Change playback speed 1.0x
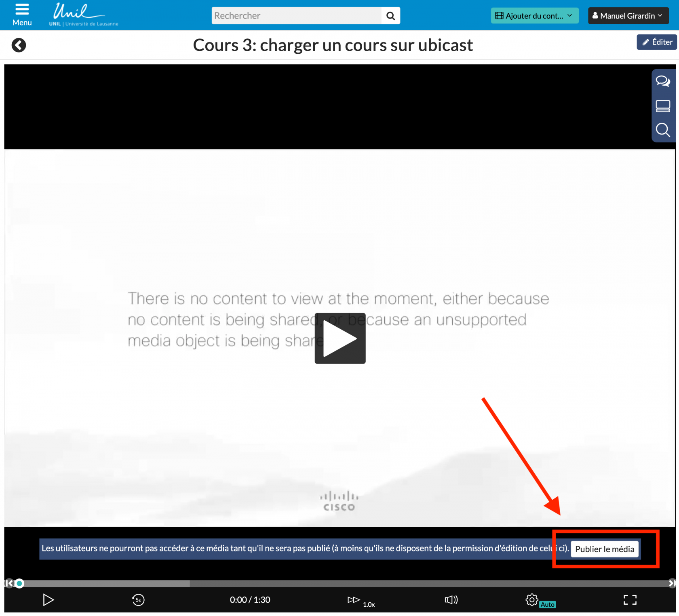This screenshot has width=679, height=616. 361,601
